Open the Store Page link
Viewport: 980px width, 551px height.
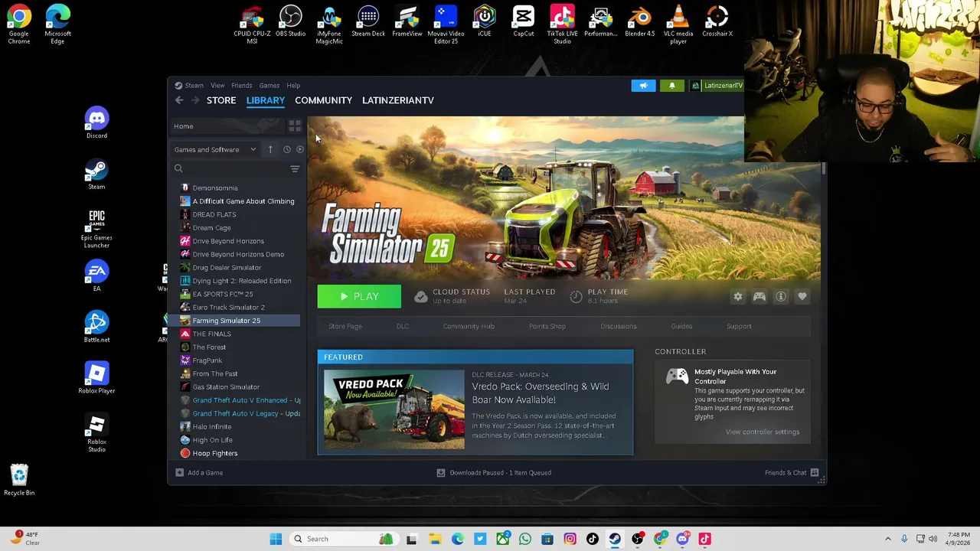(345, 327)
